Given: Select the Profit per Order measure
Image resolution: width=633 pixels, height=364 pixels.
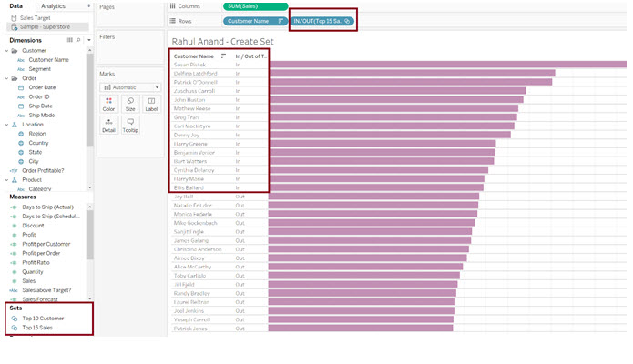Looking at the screenshot, I should [41, 253].
